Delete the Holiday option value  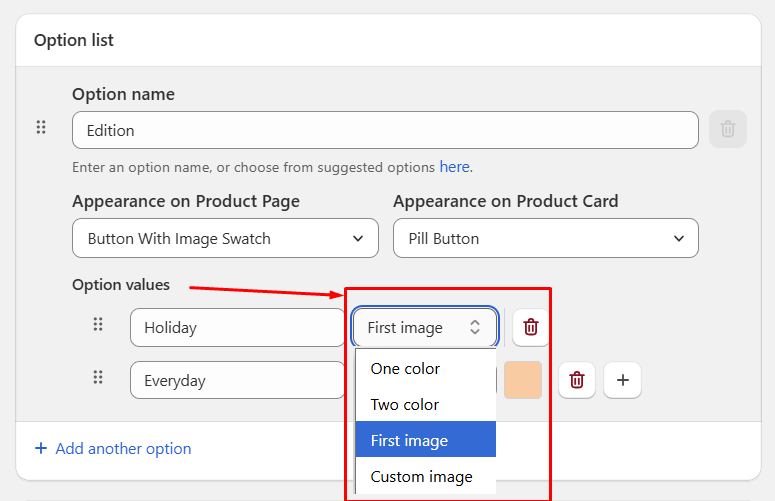[x=531, y=327]
